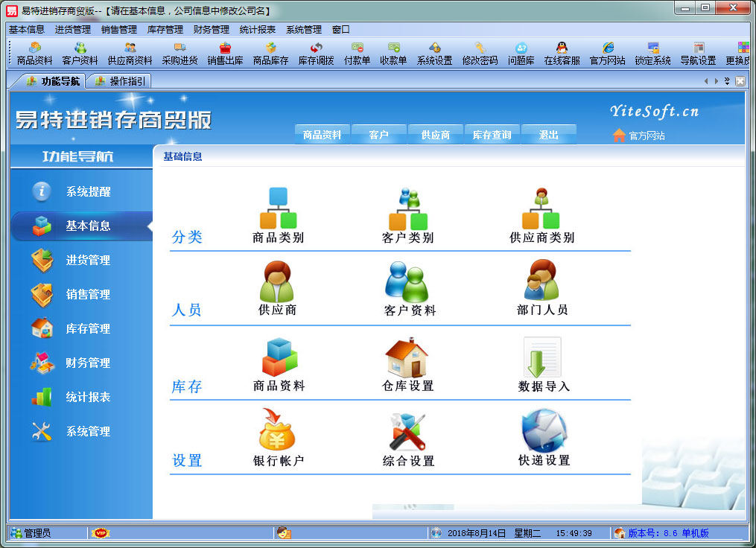Click 版本号: 8.6 单机版 in status bar

pyautogui.click(x=668, y=533)
